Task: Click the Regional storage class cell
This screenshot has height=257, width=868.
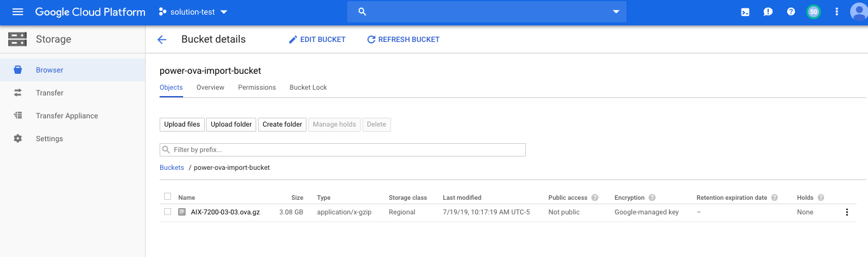Action: 402,212
